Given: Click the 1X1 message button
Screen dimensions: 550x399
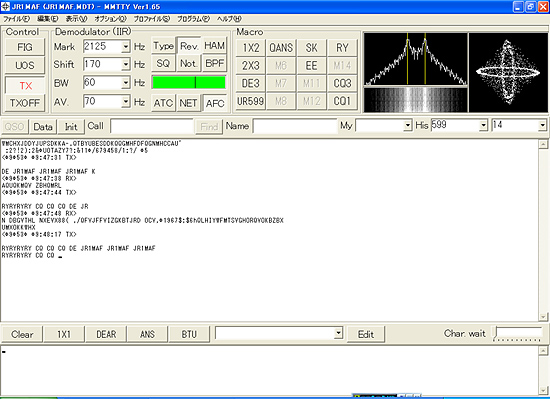Looking at the screenshot, I should point(64,334).
